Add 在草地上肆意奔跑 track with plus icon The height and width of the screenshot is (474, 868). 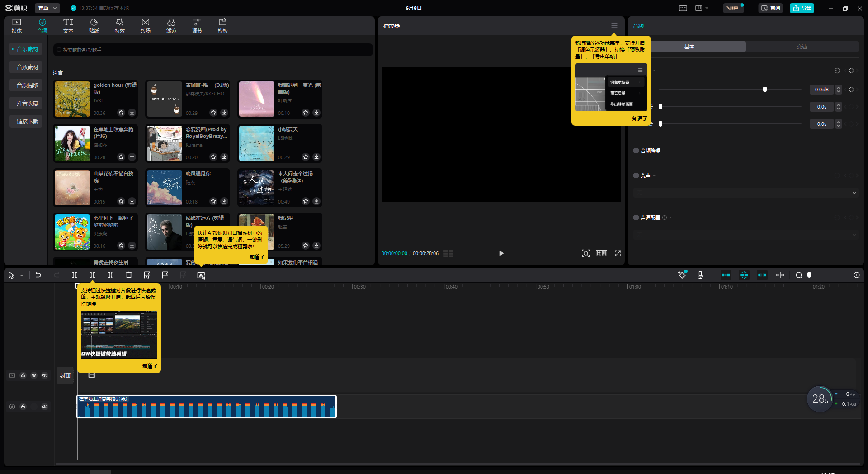pyautogui.click(x=132, y=157)
